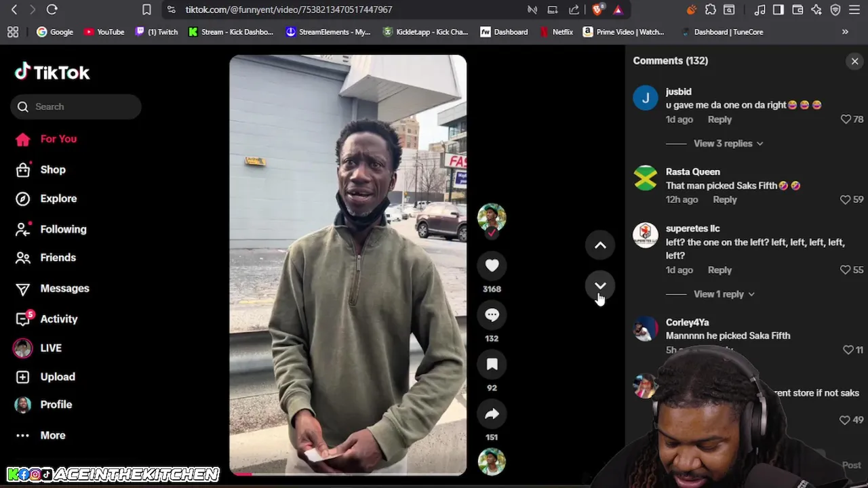Open the creator's avatar beside the video
The width and height of the screenshot is (868, 488).
492,218
